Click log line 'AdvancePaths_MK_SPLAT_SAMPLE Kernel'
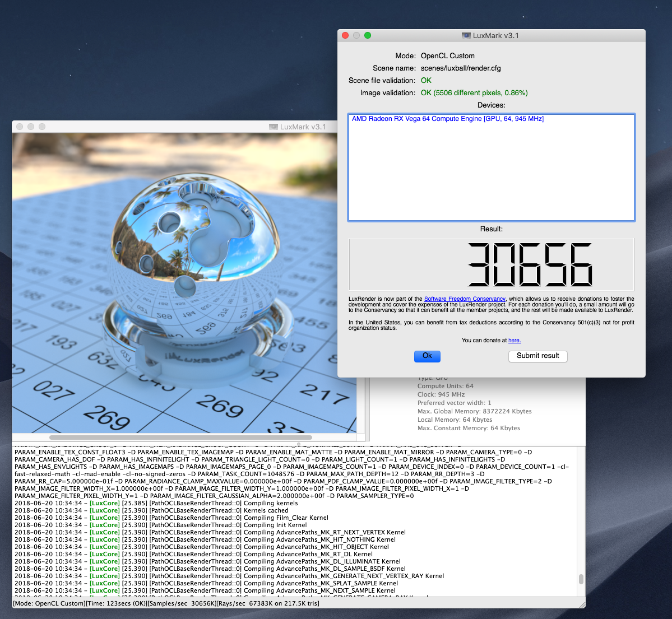The image size is (672, 619). [x=206, y=584]
